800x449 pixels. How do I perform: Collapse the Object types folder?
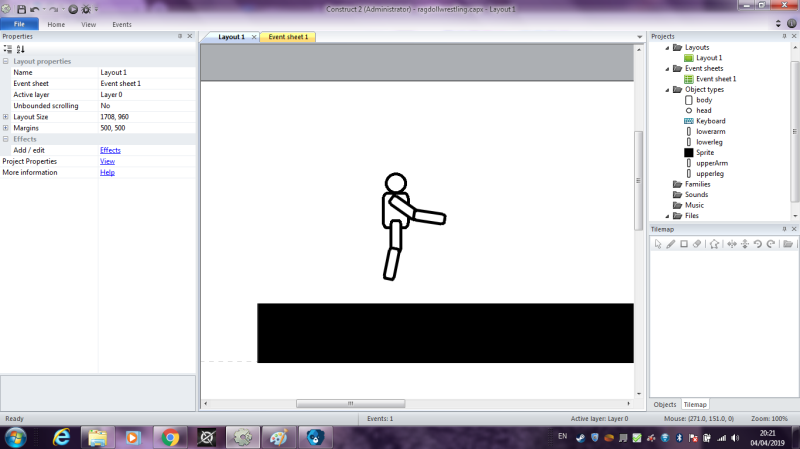tap(667, 90)
